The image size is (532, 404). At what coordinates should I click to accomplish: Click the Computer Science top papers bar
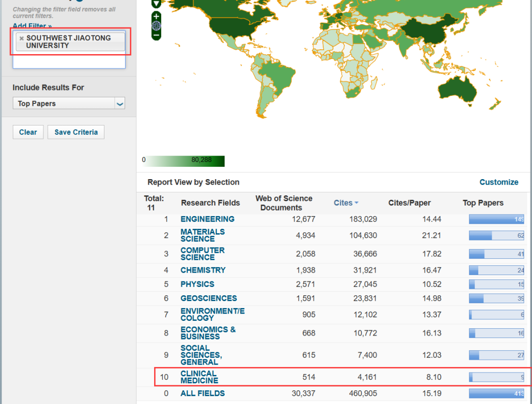[x=497, y=254]
